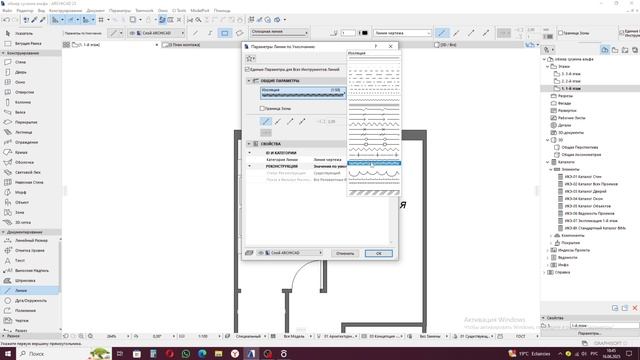Open the Favorites star in dialog
The image size is (640, 360).
tap(250, 59)
